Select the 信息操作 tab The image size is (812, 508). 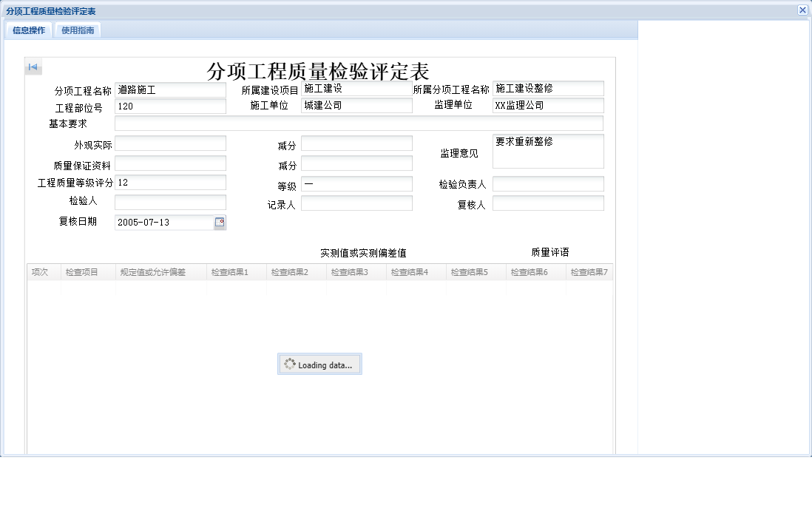[27, 30]
